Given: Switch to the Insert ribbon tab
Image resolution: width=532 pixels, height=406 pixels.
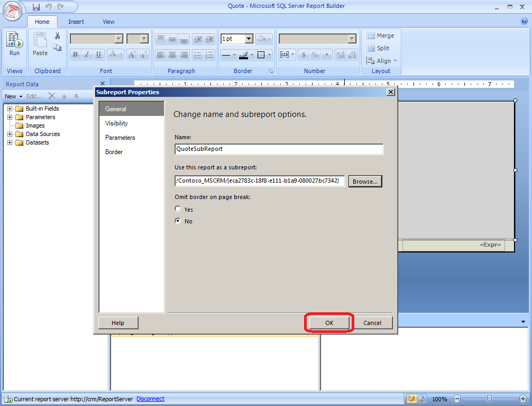Looking at the screenshot, I should click(76, 22).
